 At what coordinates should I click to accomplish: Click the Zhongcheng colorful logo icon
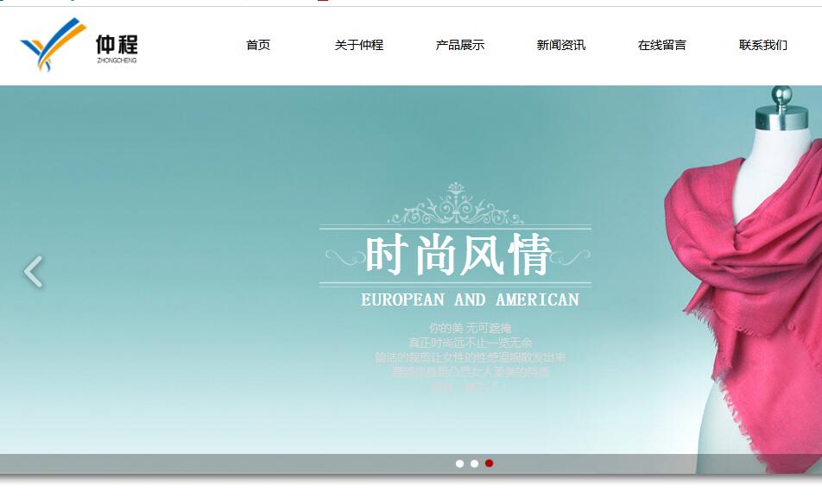tap(52, 44)
